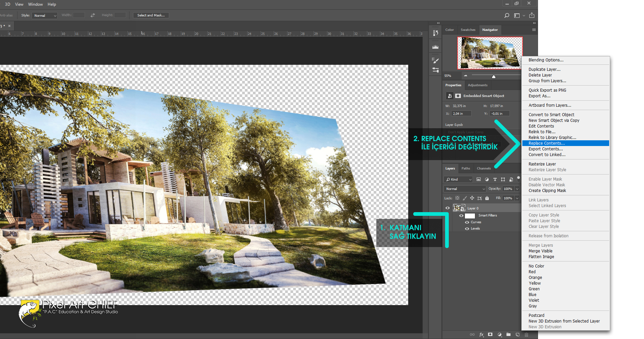Open the Window menu
Image resolution: width=644 pixels, height=339 pixels.
pyautogui.click(x=36, y=4)
